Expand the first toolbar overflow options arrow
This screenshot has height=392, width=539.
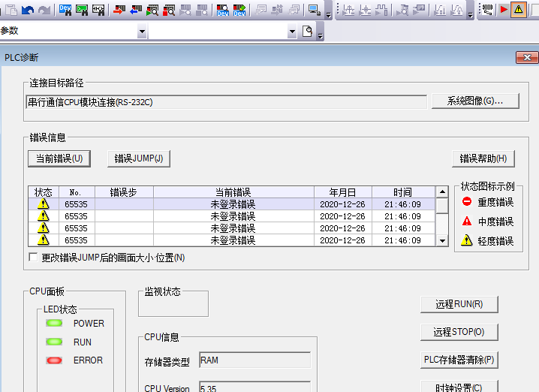pyautogui.click(x=327, y=12)
